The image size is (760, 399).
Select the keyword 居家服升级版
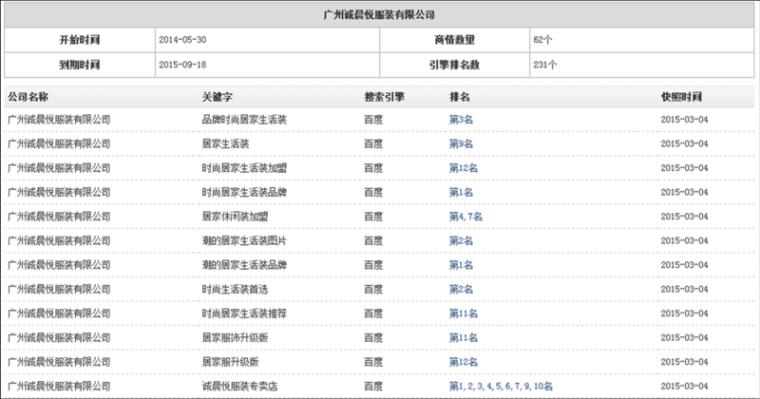point(230,362)
